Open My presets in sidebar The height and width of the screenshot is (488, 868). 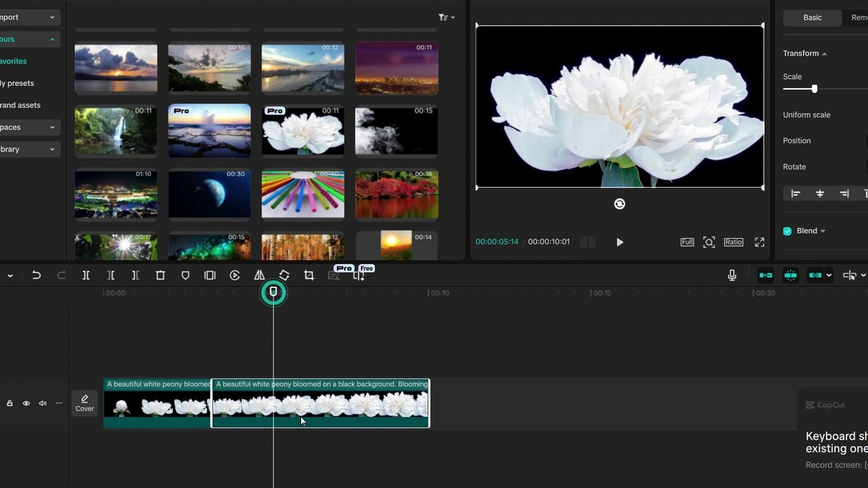tap(17, 83)
